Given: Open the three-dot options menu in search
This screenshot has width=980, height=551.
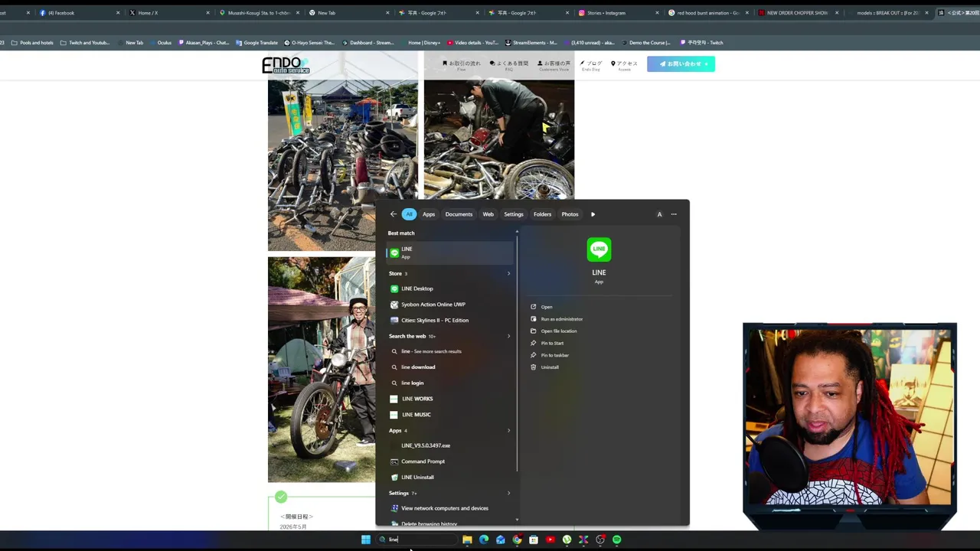Looking at the screenshot, I should tap(674, 214).
